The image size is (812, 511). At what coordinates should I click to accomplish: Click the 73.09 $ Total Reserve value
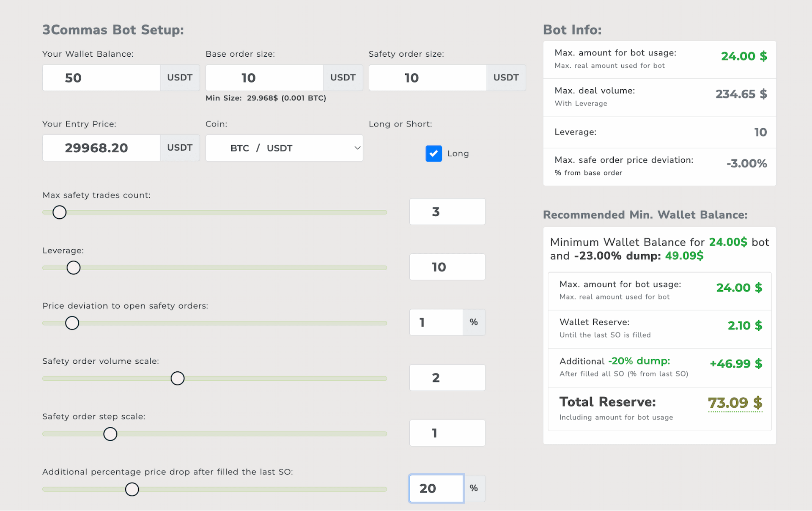[735, 403]
